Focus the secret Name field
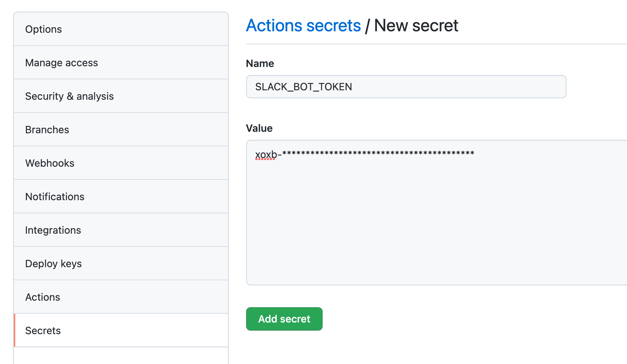This screenshot has height=364, width=627. pyautogui.click(x=406, y=87)
